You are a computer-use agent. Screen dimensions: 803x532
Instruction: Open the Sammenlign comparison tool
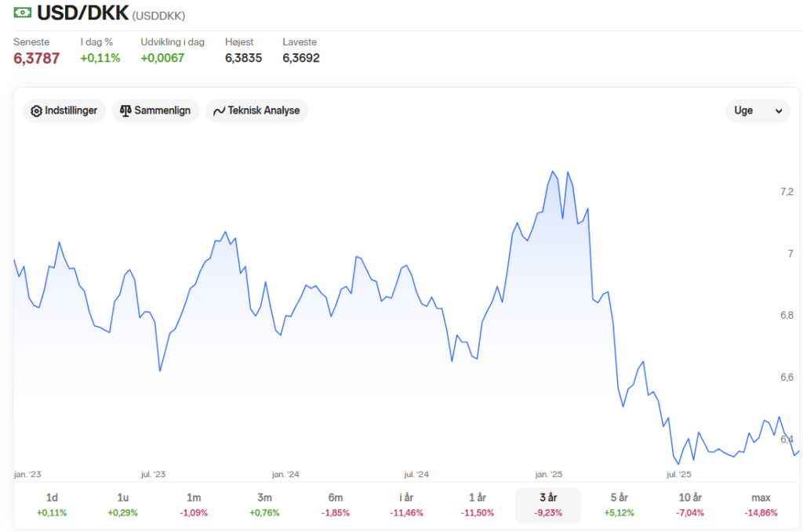click(155, 110)
